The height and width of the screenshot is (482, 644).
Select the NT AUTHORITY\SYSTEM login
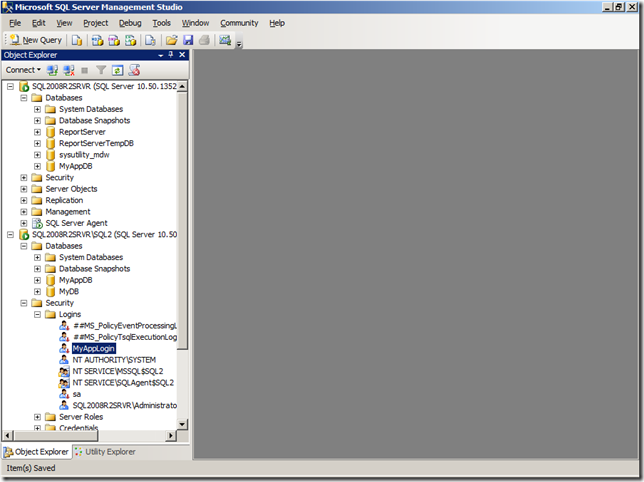pos(114,360)
